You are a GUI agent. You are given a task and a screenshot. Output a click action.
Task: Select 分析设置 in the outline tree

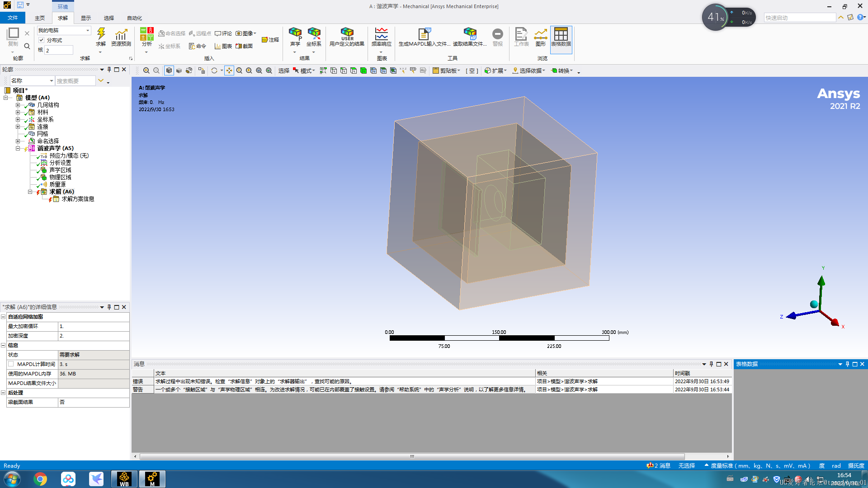click(x=60, y=163)
